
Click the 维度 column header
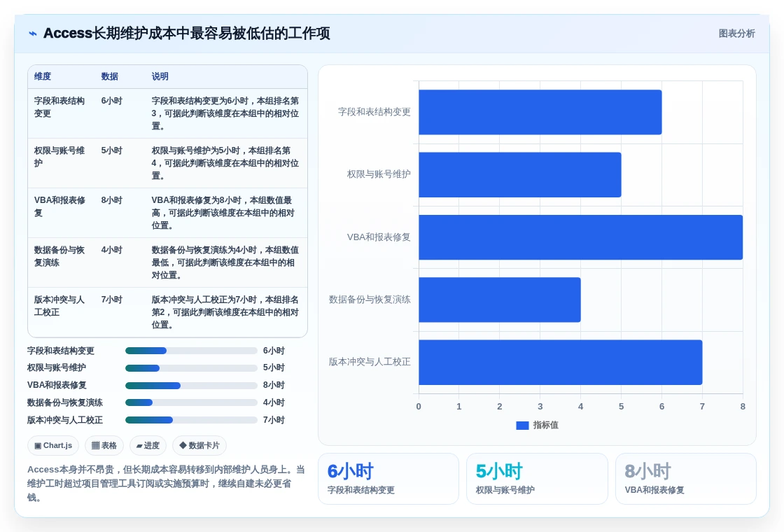(43, 76)
